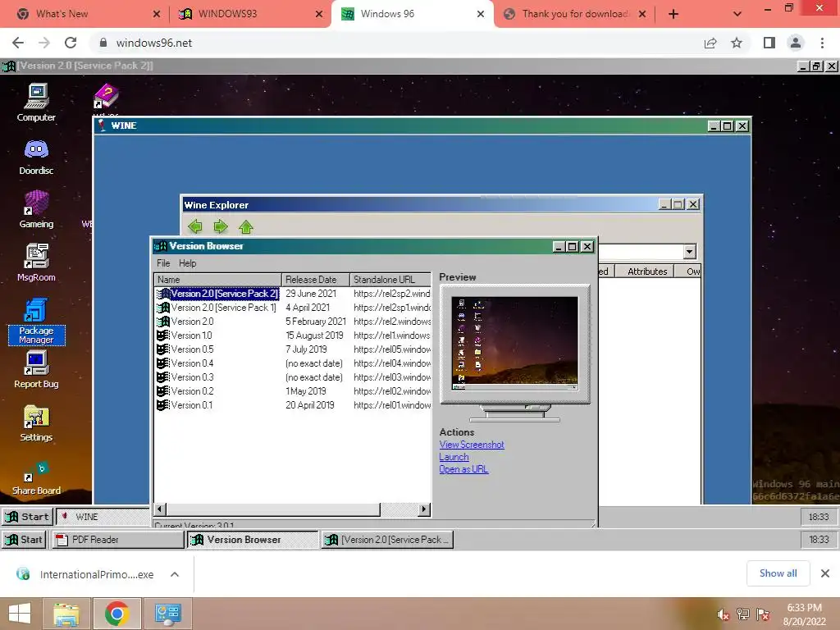This screenshot has width=840, height=630.
Task: Click the inner Start button beside WINE
Action: [27, 517]
